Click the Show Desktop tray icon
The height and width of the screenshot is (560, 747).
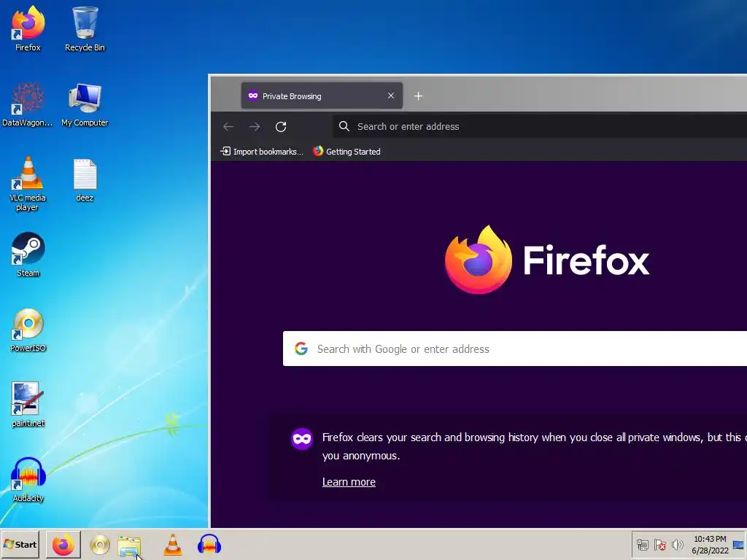738,545
